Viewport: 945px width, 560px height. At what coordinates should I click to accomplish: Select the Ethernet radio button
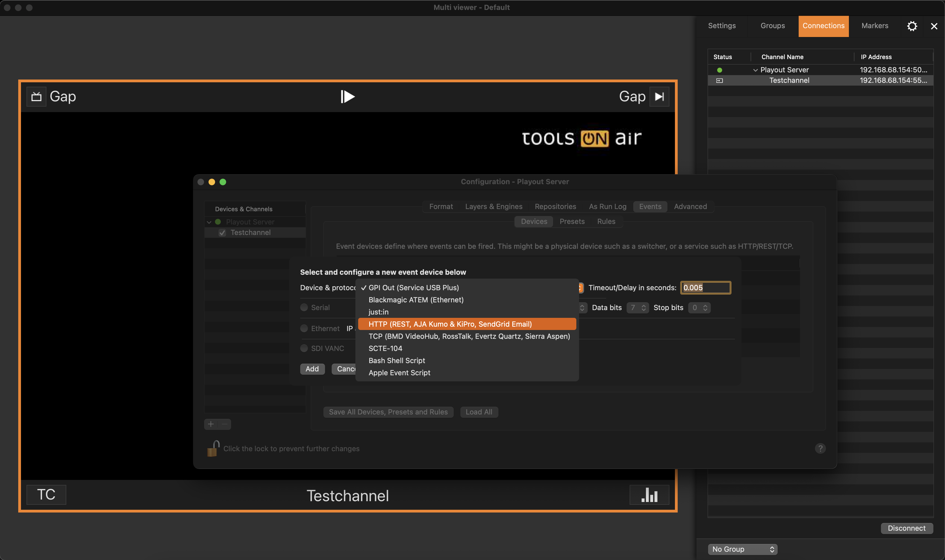(x=304, y=328)
